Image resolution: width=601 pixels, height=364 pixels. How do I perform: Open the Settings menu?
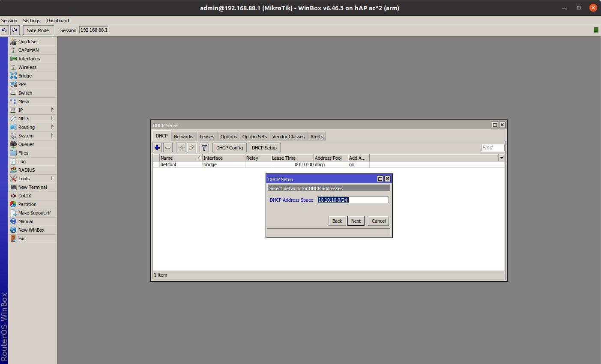point(32,21)
